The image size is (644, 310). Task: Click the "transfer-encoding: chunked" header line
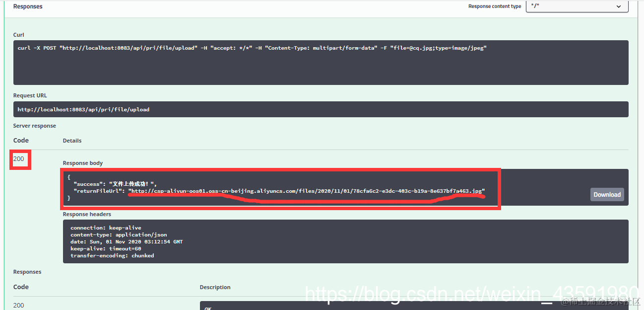(112, 255)
